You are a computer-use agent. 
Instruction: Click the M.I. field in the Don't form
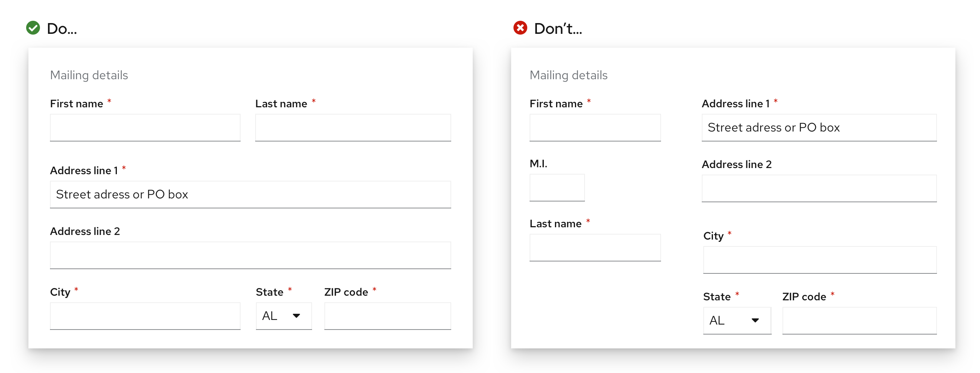[x=557, y=188]
